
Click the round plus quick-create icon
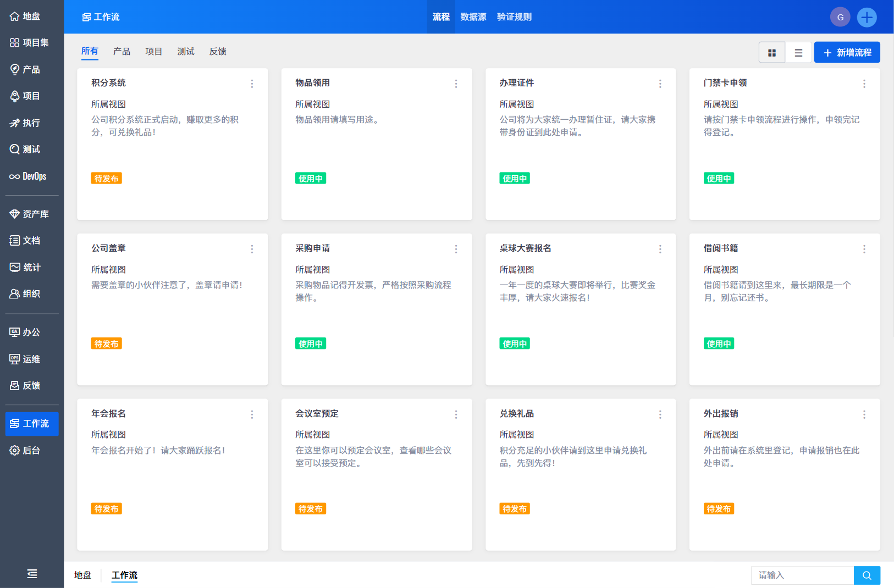point(867,17)
